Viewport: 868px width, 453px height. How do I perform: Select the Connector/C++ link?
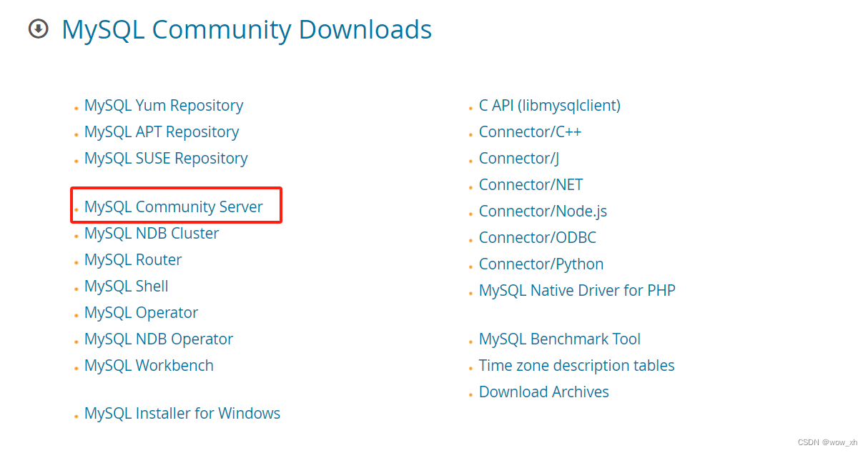[531, 132]
